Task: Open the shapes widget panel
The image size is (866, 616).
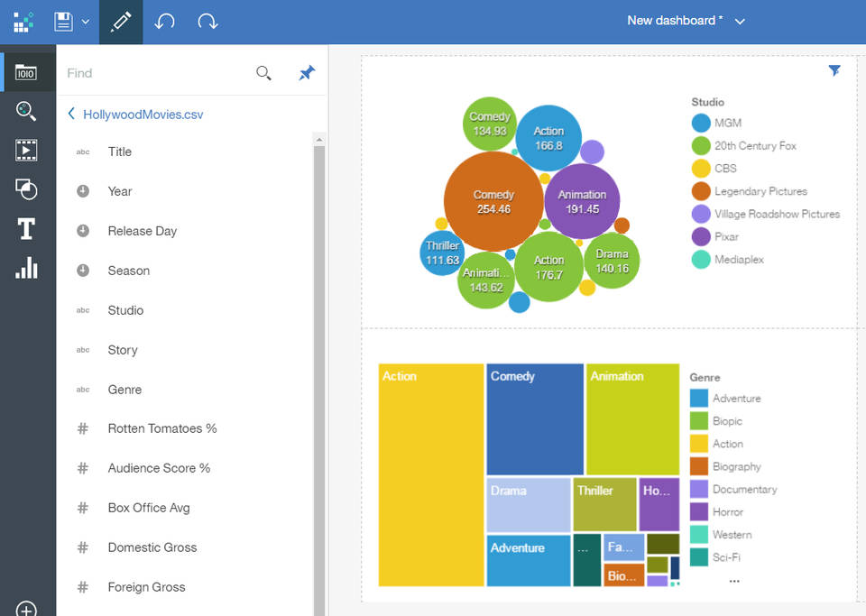Action: pyautogui.click(x=24, y=189)
